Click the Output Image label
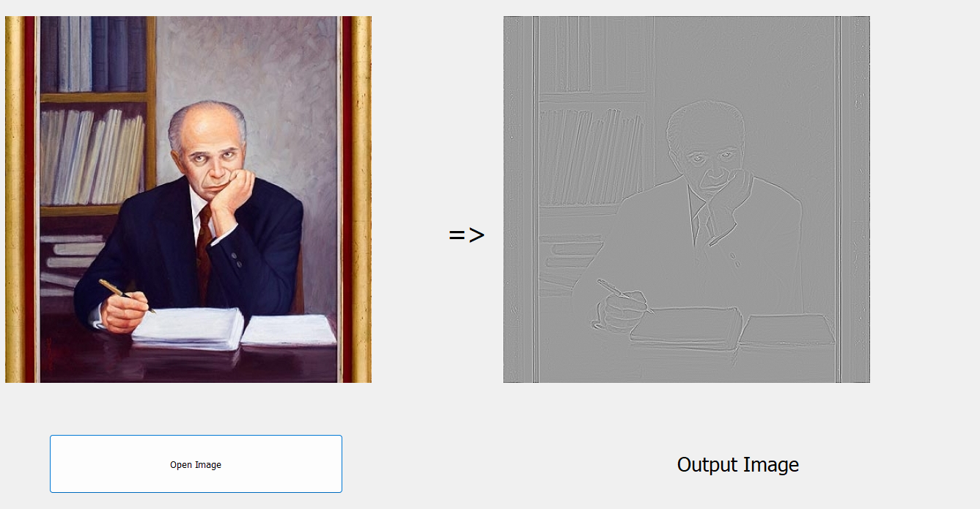The height and width of the screenshot is (509, 980). [x=738, y=464]
